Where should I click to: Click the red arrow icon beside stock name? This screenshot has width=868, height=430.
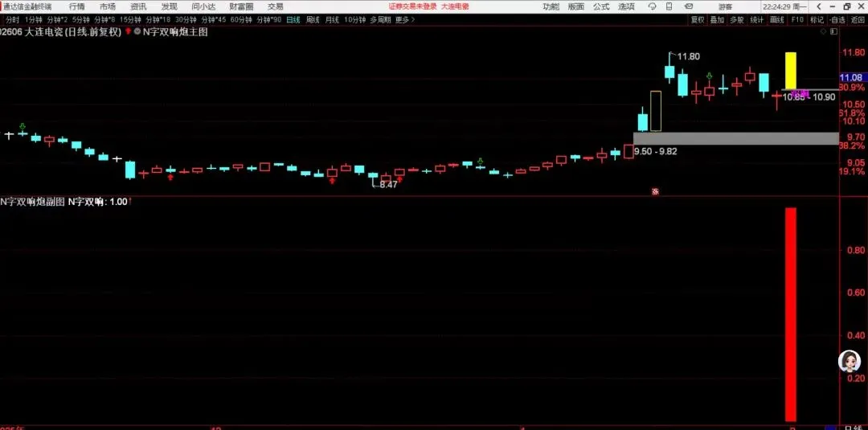pyautogui.click(x=129, y=31)
